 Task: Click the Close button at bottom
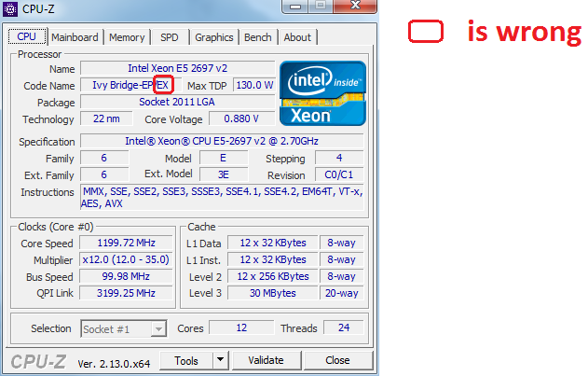337,360
